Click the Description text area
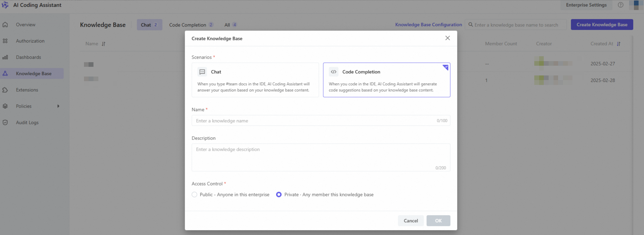 click(x=321, y=157)
